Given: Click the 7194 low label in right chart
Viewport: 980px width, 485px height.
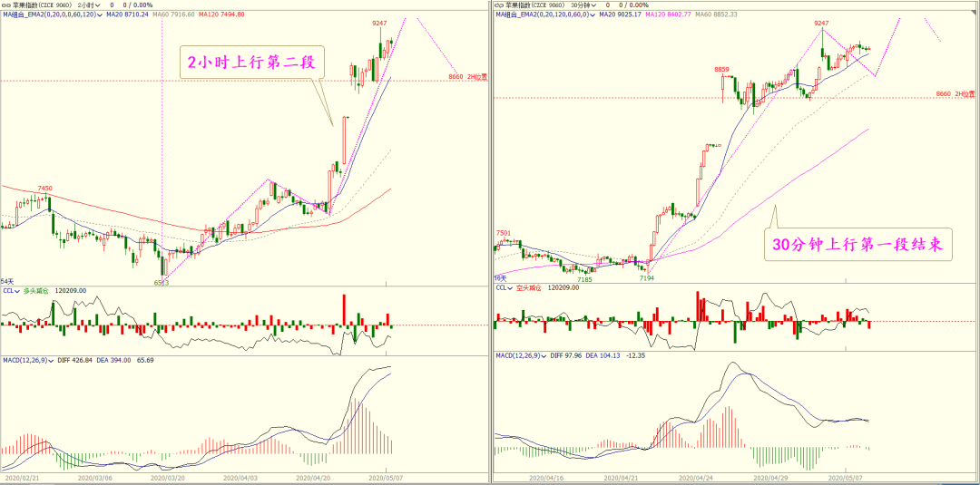Looking at the screenshot, I should (x=646, y=277).
